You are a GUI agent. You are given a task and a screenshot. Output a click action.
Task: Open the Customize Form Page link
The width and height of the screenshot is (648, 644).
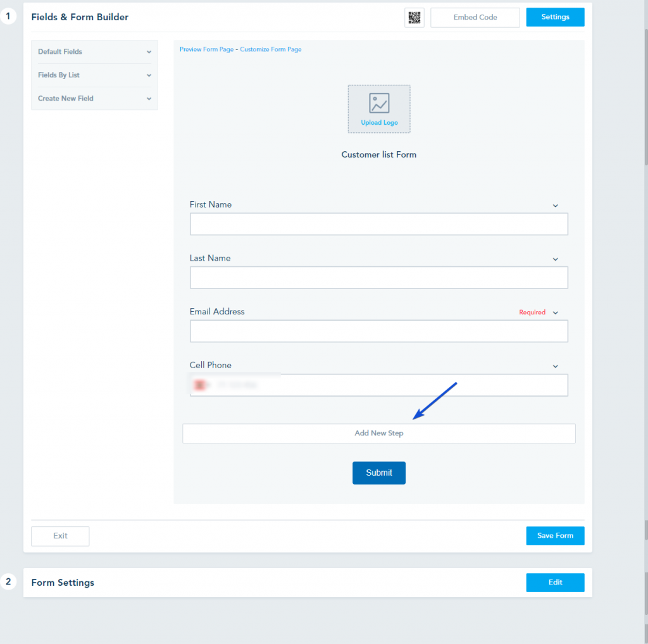[x=270, y=49]
